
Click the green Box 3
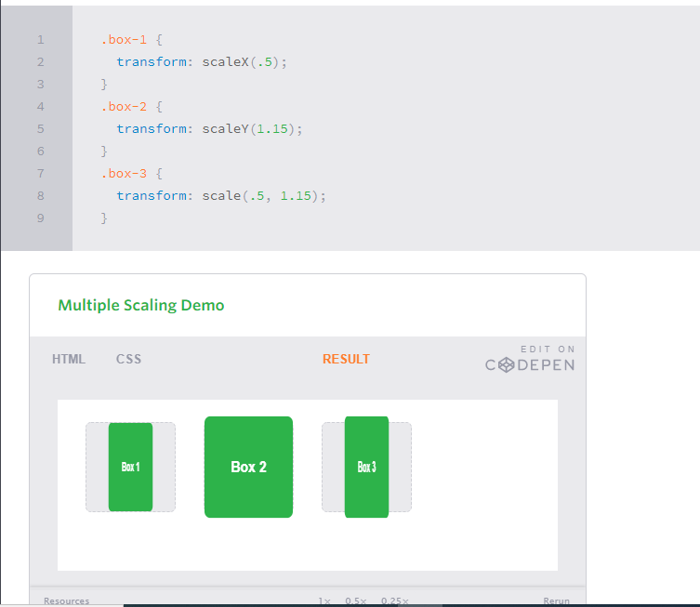point(366,467)
